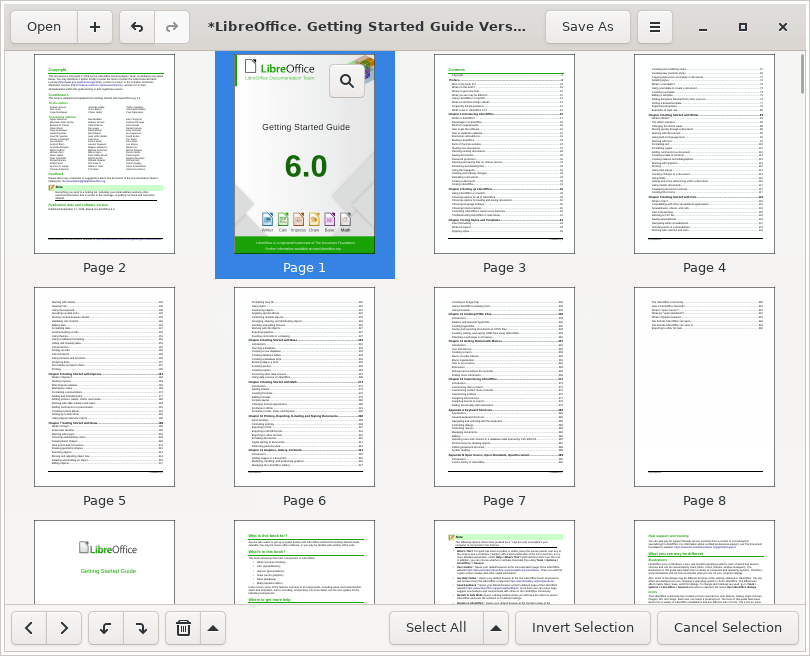Image resolution: width=810 pixels, height=656 pixels.
Task: Select the Page 3 contents thumbnail
Action: pyautogui.click(x=504, y=154)
